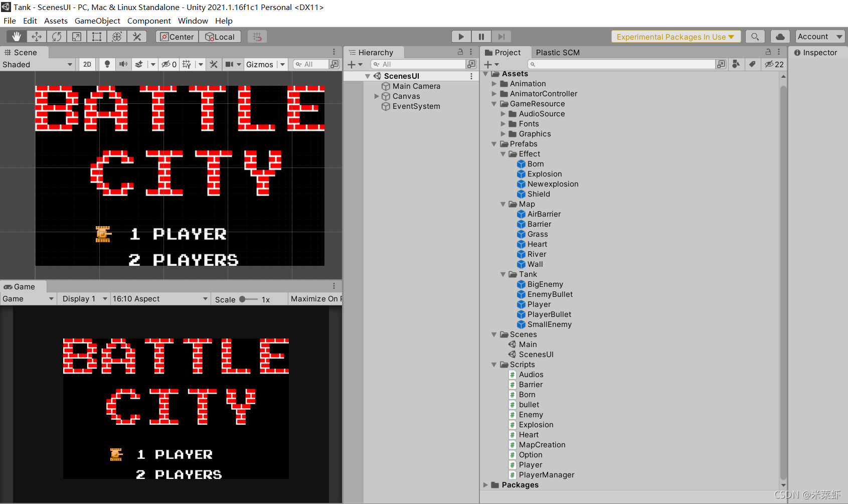
Task: Toggle hidden objects visibility in Scene
Action: pyautogui.click(x=168, y=64)
